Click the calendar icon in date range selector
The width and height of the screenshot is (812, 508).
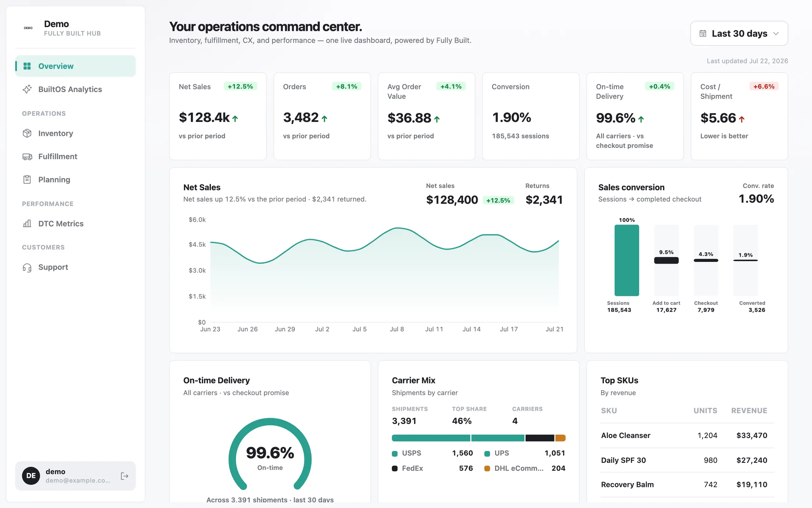pos(703,33)
